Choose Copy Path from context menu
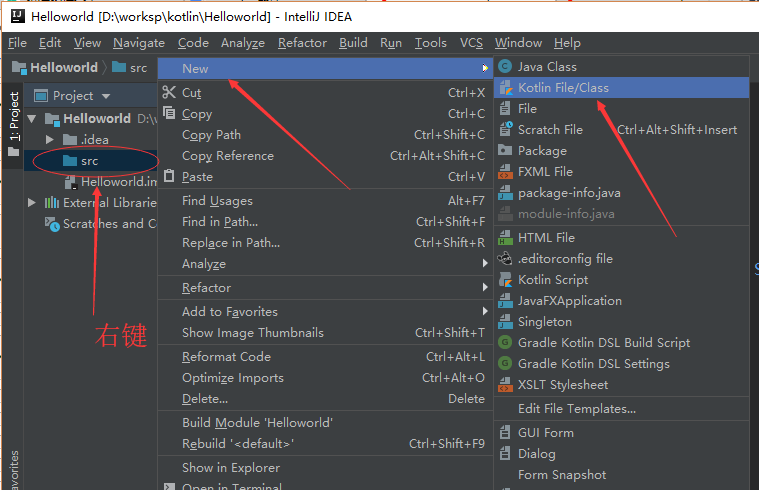This screenshot has width=759, height=490. 325,135
